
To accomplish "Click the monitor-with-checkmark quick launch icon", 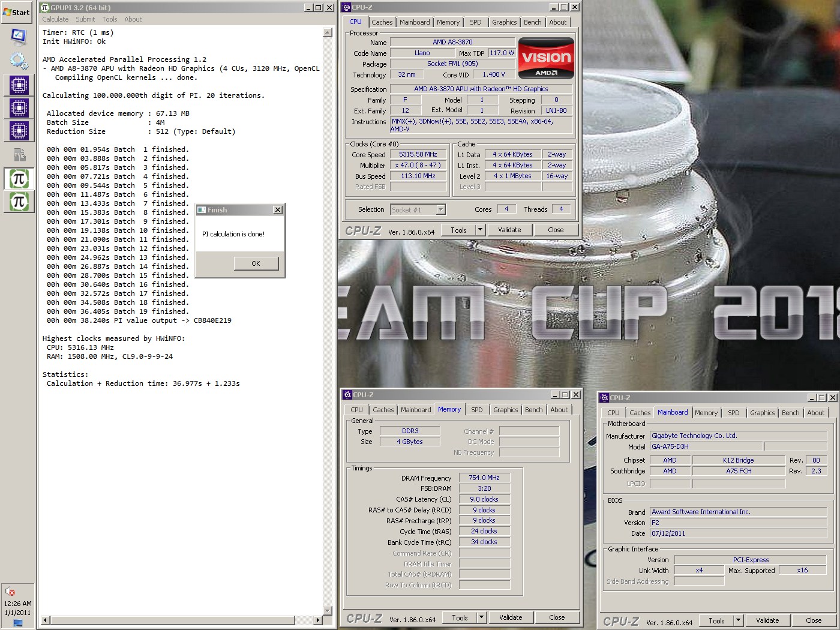I will [x=19, y=37].
